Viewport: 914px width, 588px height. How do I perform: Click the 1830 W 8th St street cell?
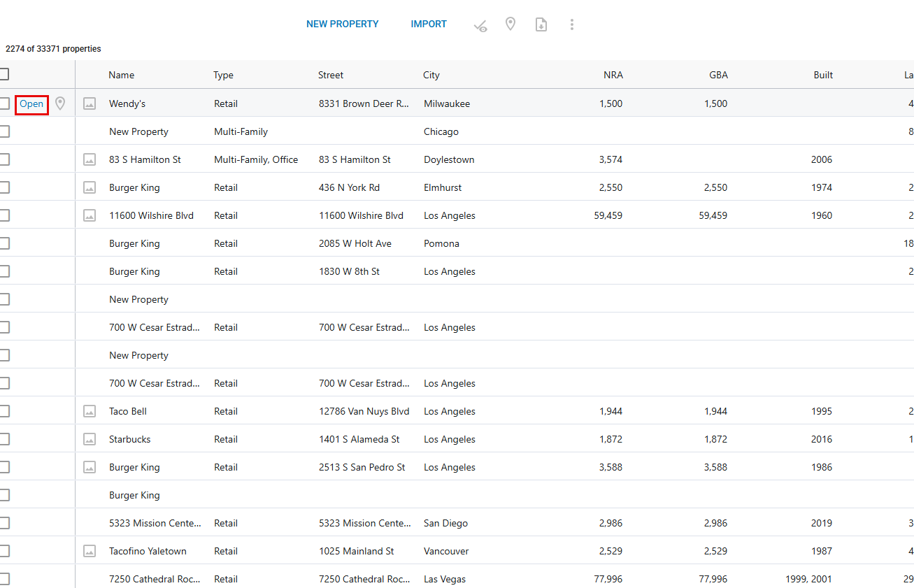pos(350,271)
